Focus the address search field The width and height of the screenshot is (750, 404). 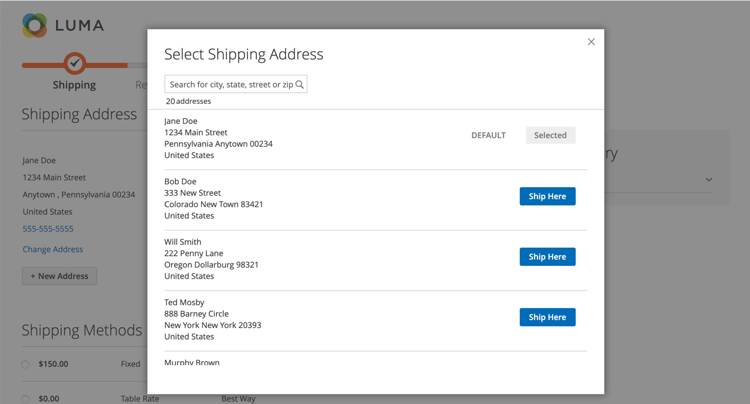(235, 84)
